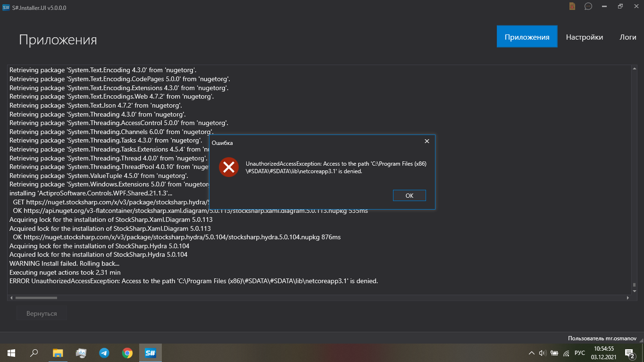Viewport: 644px width, 362px height.
Task: Click the battery icon in the tray
Action: [554, 353]
